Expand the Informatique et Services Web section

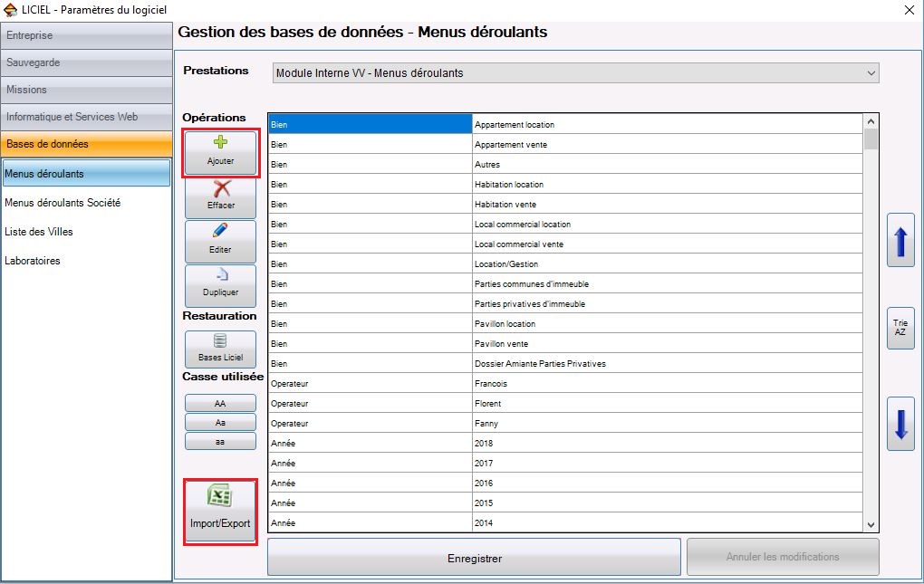click(87, 117)
